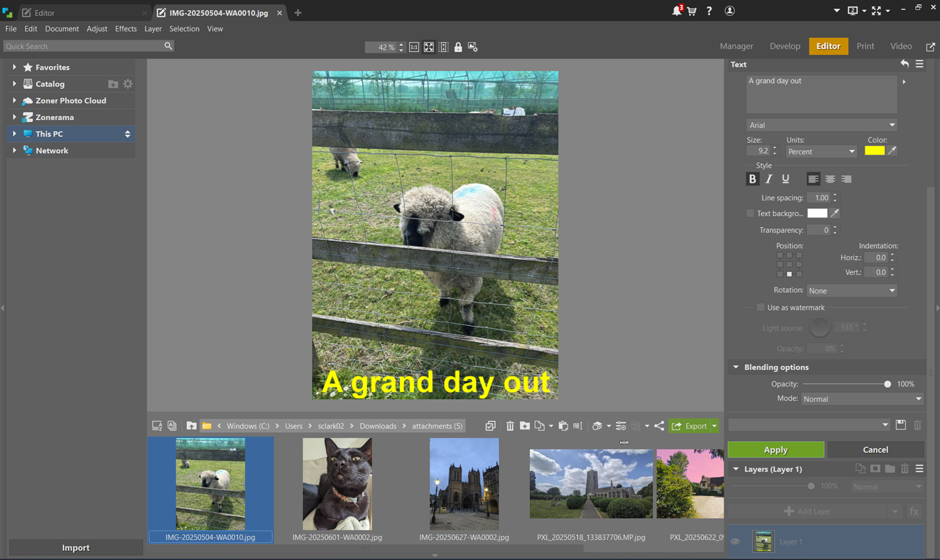Click the Catalog settings gear icon

point(127,84)
